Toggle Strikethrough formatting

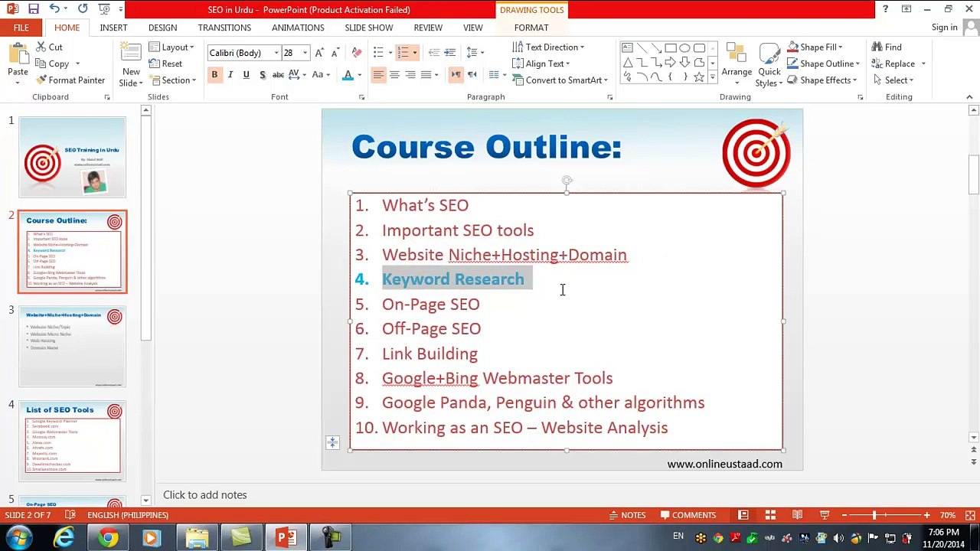(278, 75)
